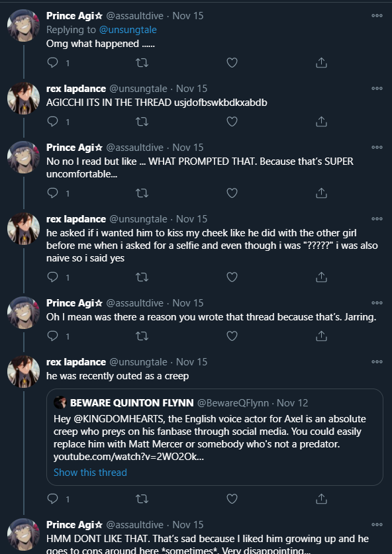392x554 pixels.
Task: Open more options on "Omg what happened" tweet
Action: point(377,16)
